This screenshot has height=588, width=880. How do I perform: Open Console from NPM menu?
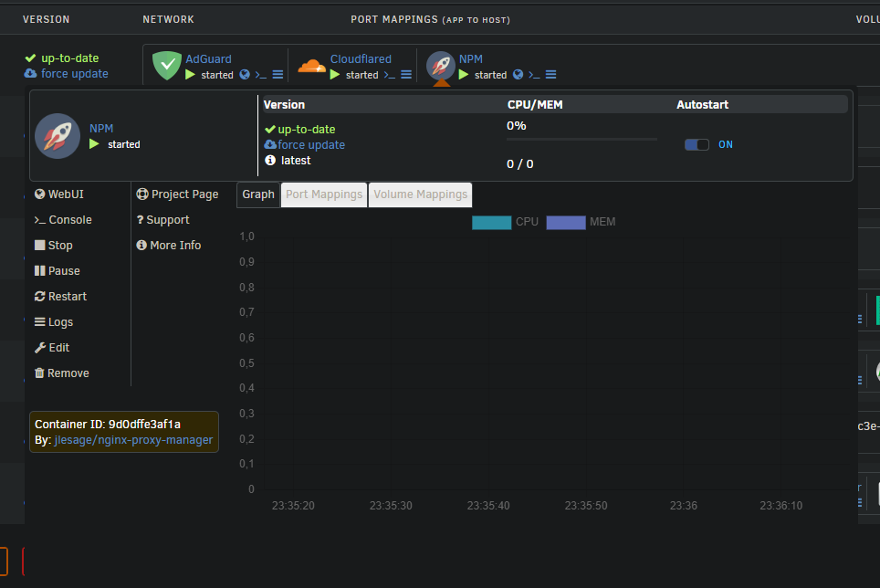pos(63,220)
